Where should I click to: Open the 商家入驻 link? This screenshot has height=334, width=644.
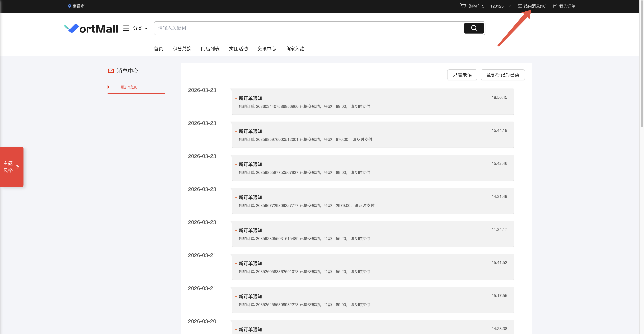(x=294, y=49)
